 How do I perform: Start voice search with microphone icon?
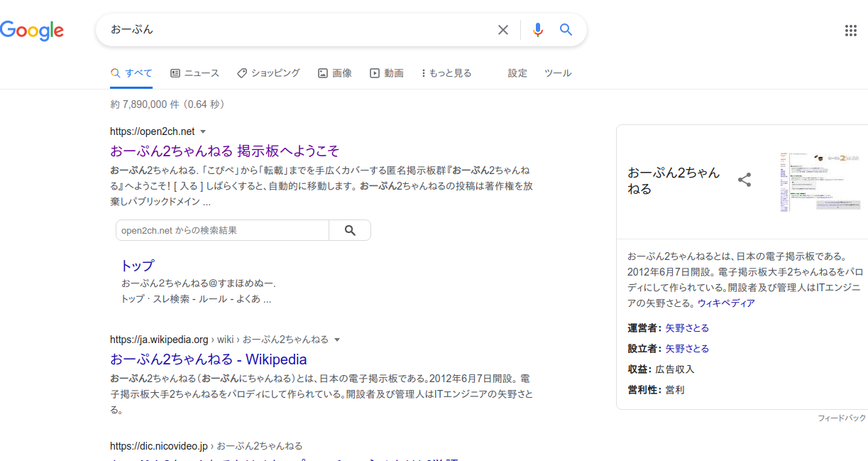coord(538,30)
